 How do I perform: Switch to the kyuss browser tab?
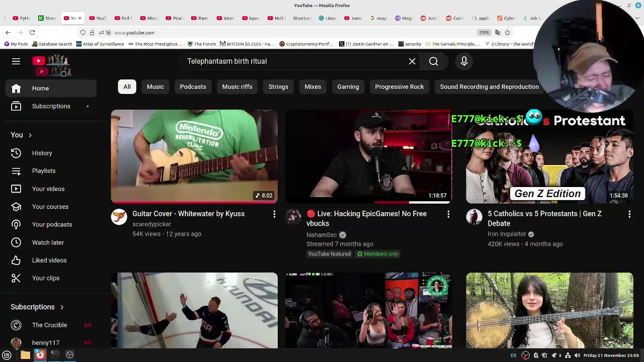point(251,18)
